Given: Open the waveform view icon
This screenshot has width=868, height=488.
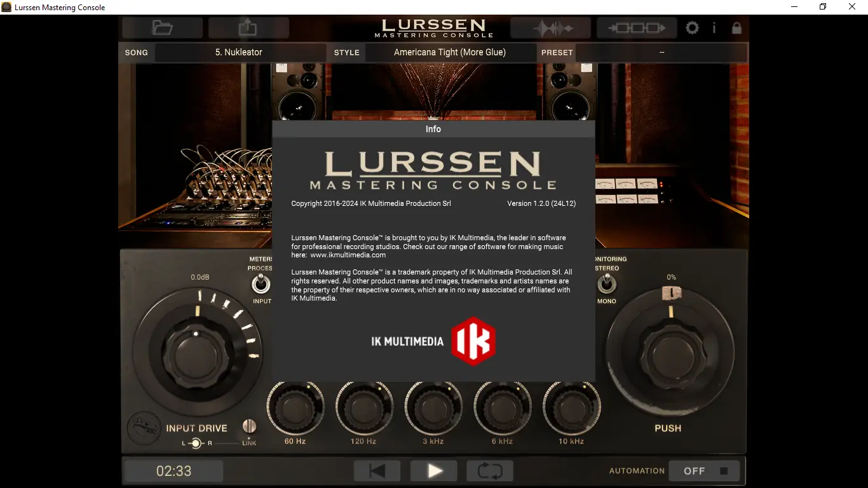Looking at the screenshot, I should (551, 28).
